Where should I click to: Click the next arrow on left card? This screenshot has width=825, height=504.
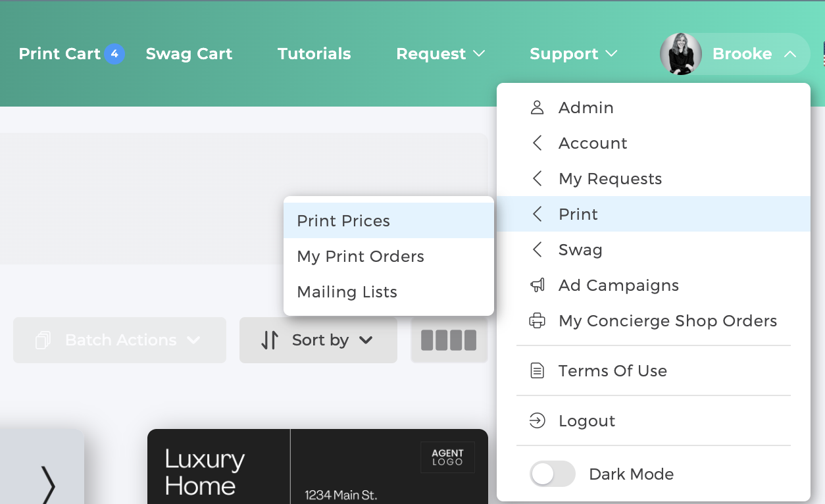pyautogui.click(x=48, y=486)
